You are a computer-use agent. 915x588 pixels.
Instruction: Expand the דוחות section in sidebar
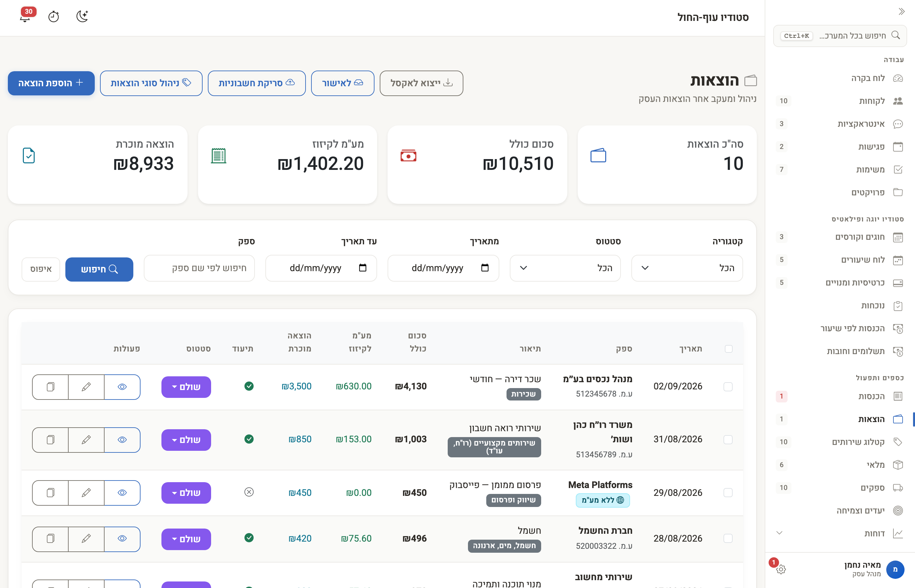(840, 533)
